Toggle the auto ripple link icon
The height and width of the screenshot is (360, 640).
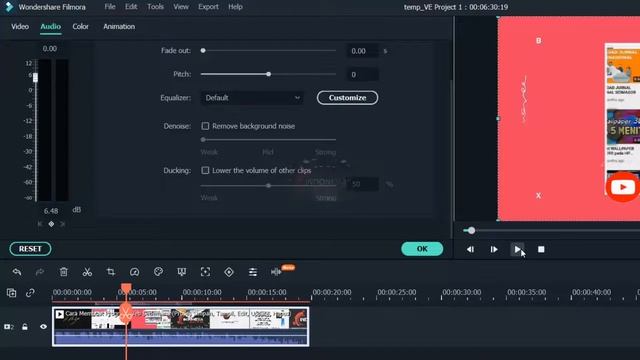point(30,293)
